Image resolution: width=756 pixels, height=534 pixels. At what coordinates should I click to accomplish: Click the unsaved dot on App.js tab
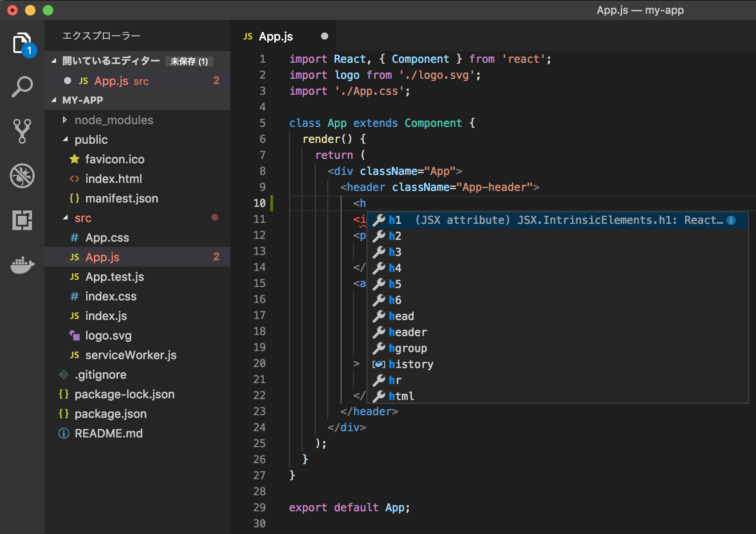[x=324, y=36]
